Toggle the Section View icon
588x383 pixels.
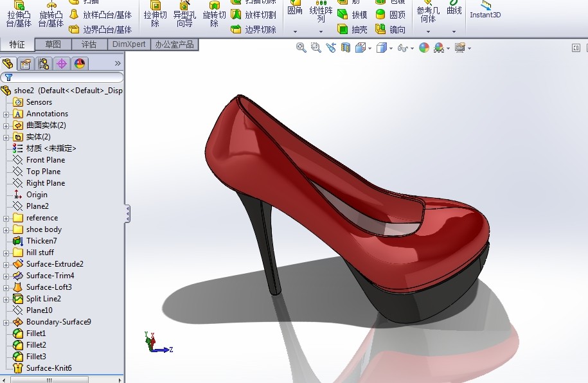coord(345,48)
